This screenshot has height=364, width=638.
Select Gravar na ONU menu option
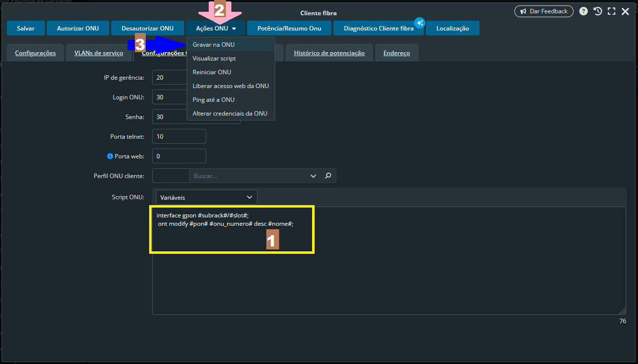click(214, 45)
